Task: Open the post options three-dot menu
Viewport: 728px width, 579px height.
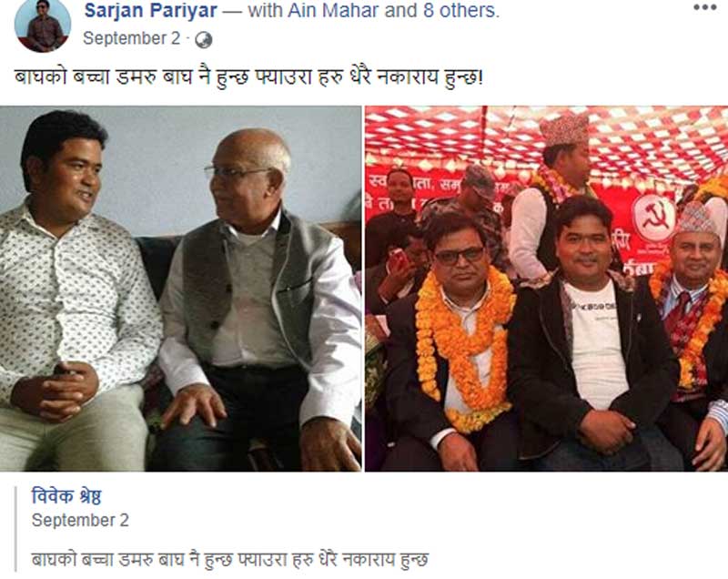Action: click(x=704, y=7)
